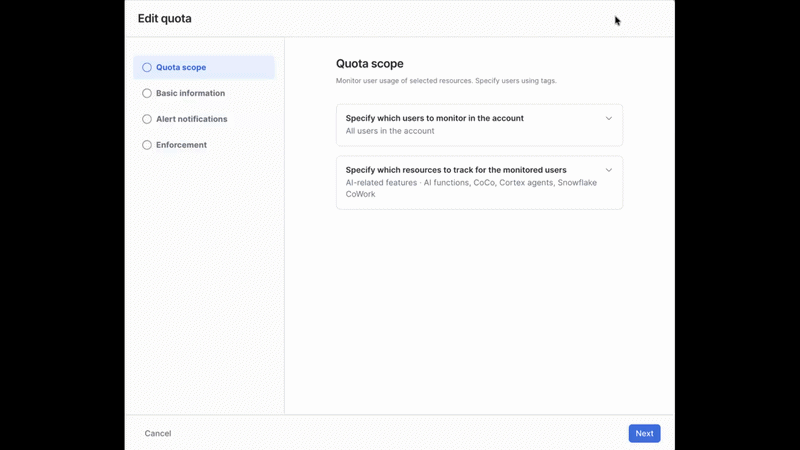Click the Alert notifications step circle icon
800x450 pixels.
pos(147,119)
